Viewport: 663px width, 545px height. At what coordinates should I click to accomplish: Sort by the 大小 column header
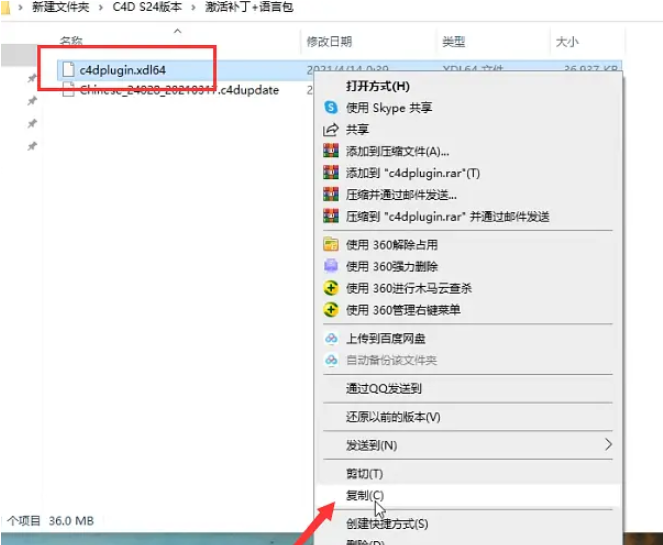[567, 41]
